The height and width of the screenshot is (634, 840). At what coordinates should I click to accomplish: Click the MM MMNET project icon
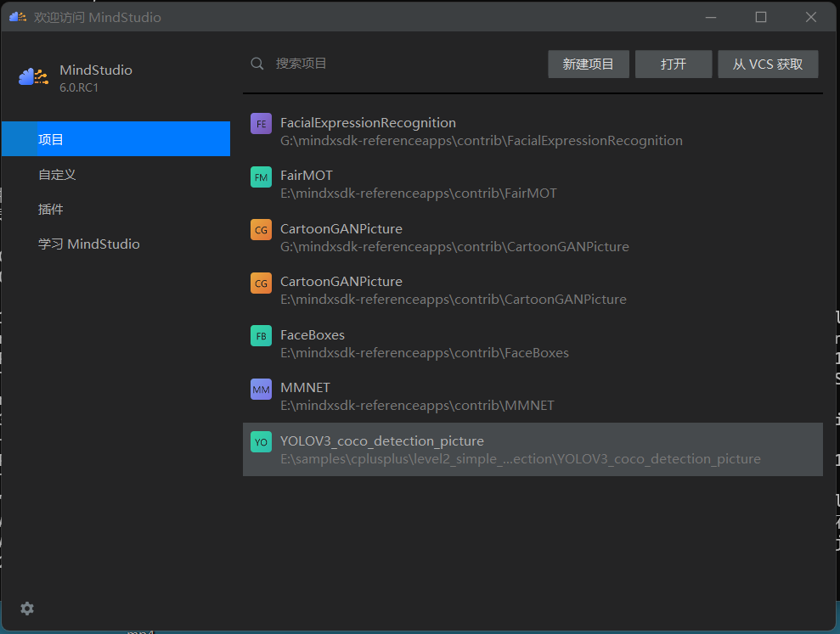261,389
